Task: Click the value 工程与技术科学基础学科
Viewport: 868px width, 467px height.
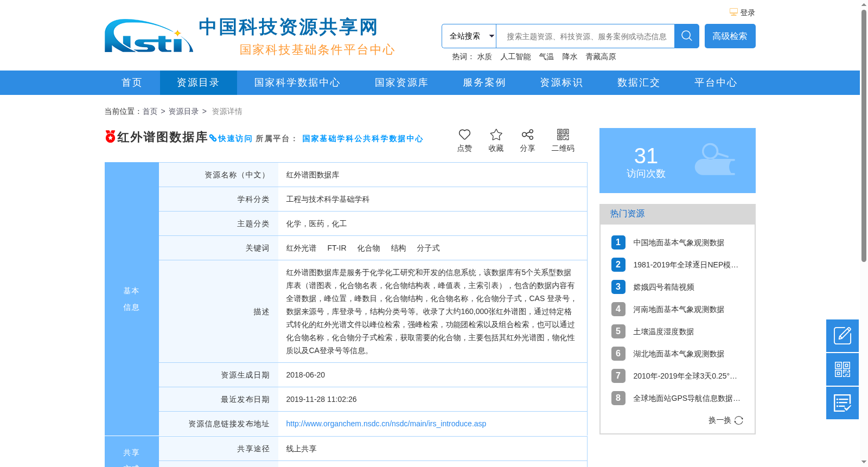Action: click(328, 199)
